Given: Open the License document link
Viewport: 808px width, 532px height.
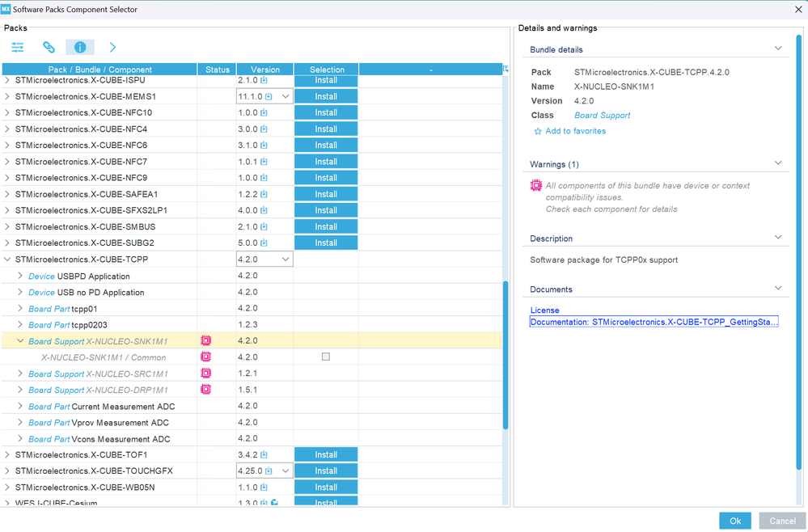Looking at the screenshot, I should (x=544, y=310).
